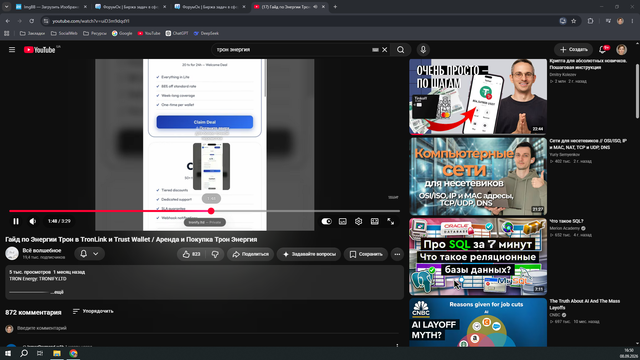640x360 pixels.
Task: Turn on subtitles in the video player
Action: (342, 221)
